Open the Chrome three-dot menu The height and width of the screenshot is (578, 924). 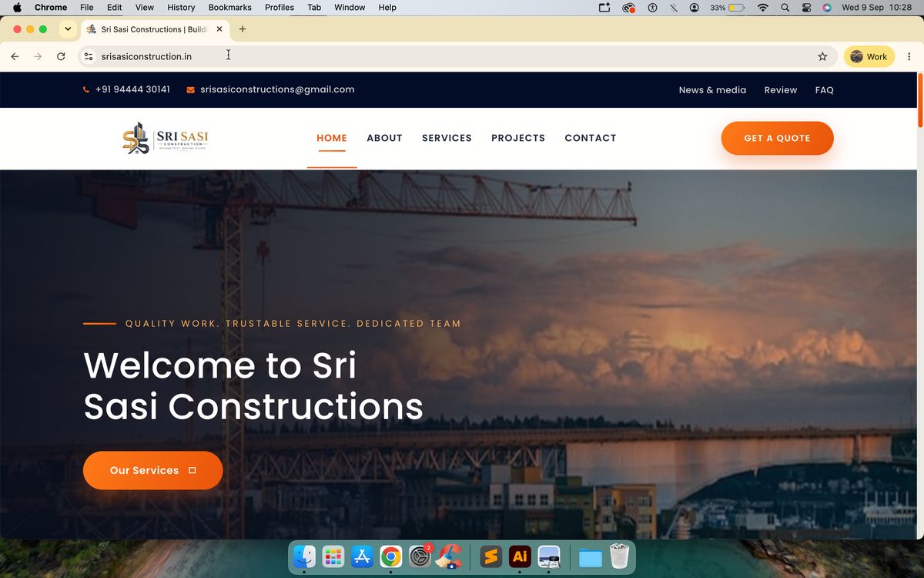[909, 56]
